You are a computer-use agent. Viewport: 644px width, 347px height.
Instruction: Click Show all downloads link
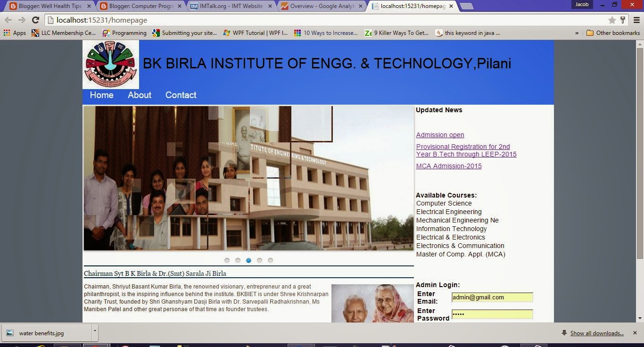pos(597,333)
